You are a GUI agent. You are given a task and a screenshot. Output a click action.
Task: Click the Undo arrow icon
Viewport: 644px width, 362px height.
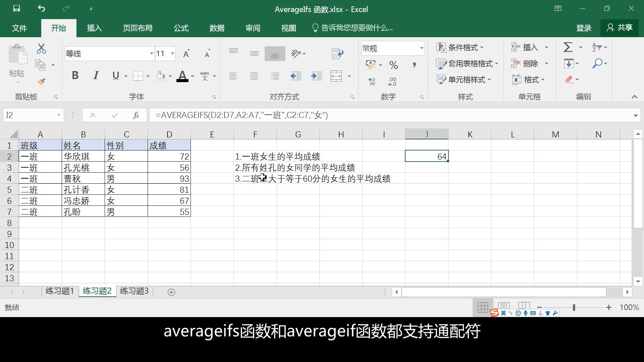(x=41, y=9)
